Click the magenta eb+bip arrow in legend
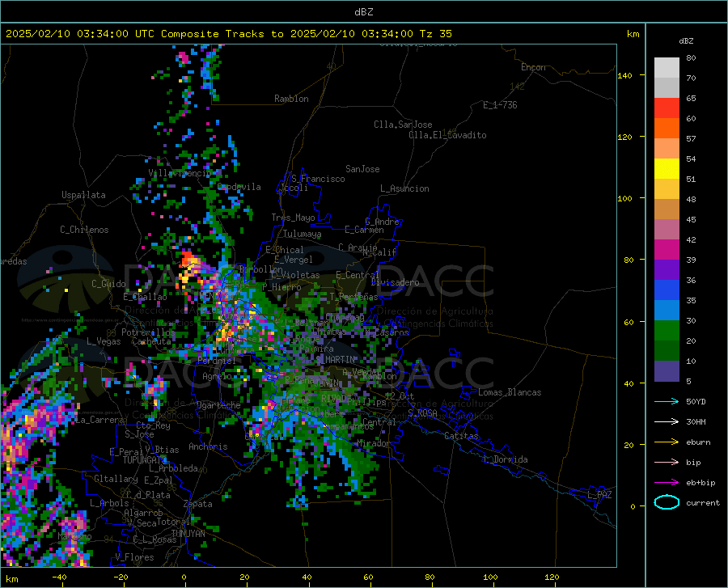The image size is (728, 588). point(667,482)
